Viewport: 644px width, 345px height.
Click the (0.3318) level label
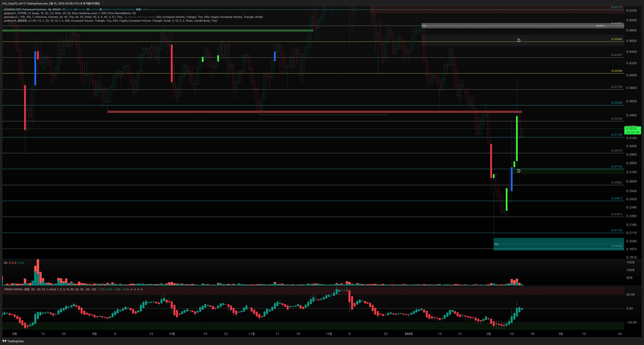[617, 119]
